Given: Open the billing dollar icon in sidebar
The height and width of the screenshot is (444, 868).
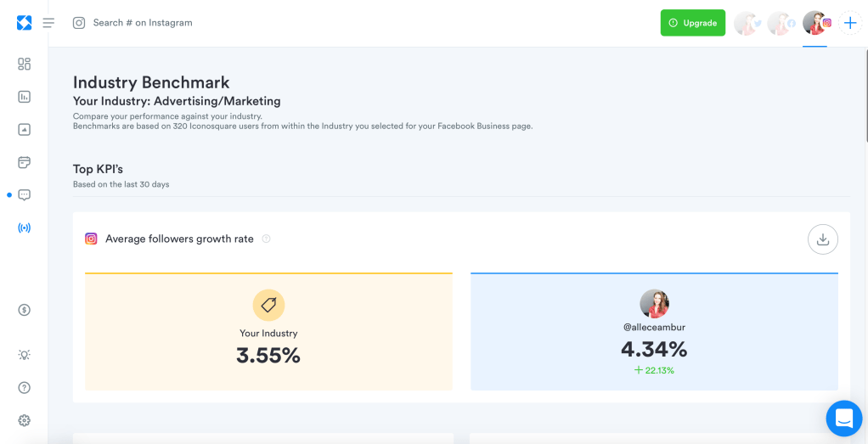Looking at the screenshot, I should tap(24, 310).
